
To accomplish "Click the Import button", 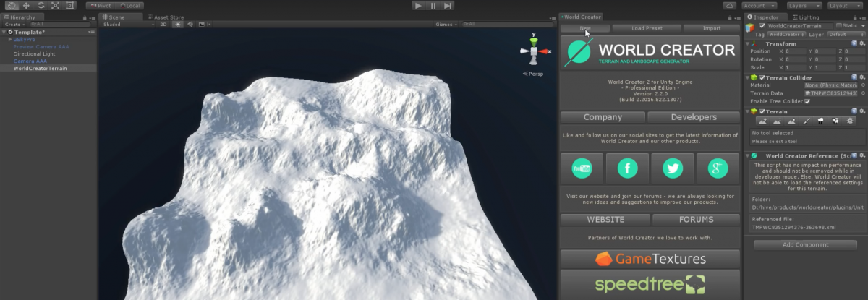I will (712, 28).
